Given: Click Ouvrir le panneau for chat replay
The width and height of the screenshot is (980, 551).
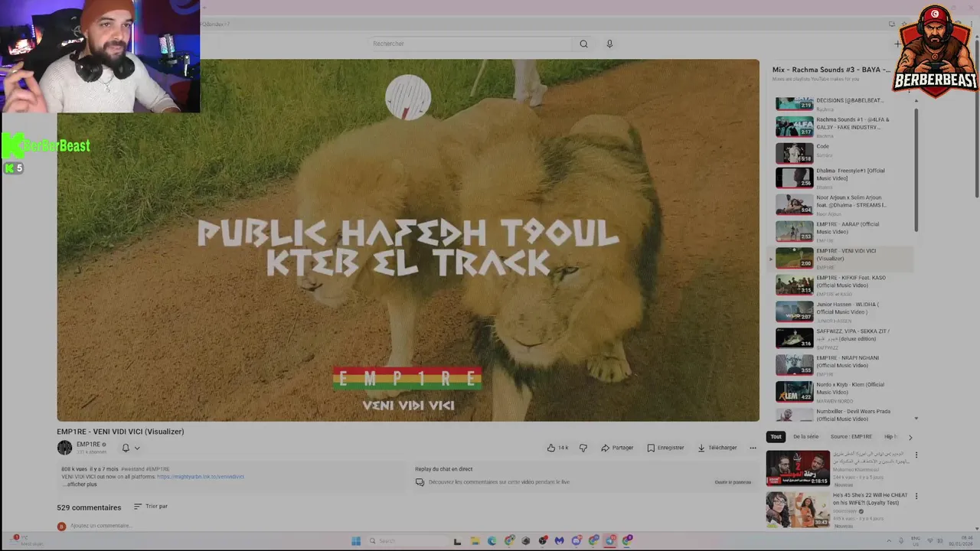Looking at the screenshot, I should [x=733, y=482].
